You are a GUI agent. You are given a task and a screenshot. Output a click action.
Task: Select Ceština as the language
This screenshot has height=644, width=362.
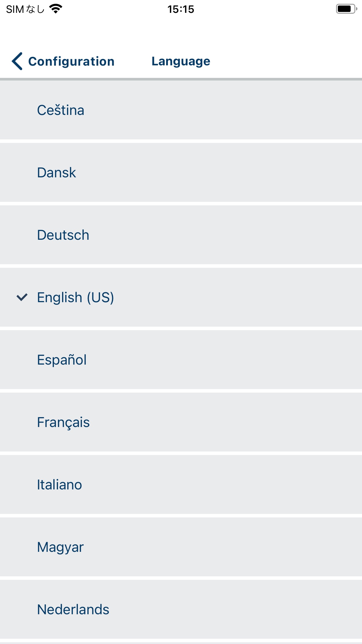click(181, 110)
